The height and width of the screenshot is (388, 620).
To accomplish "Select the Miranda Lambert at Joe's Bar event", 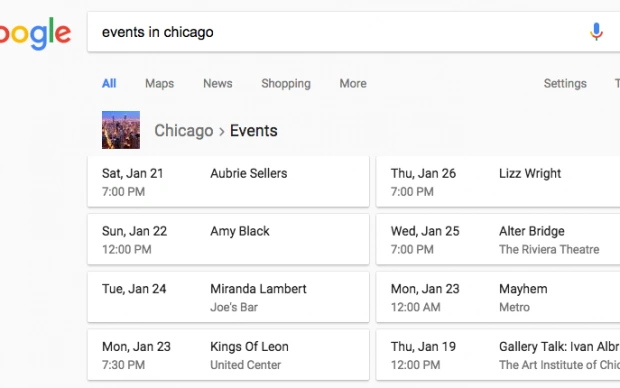I will click(x=229, y=297).
